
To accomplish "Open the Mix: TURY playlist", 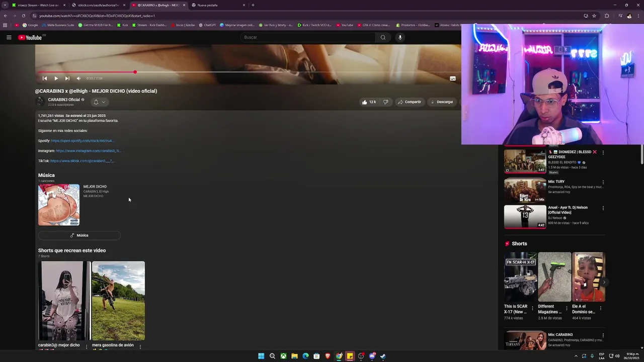I will point(525,190).
